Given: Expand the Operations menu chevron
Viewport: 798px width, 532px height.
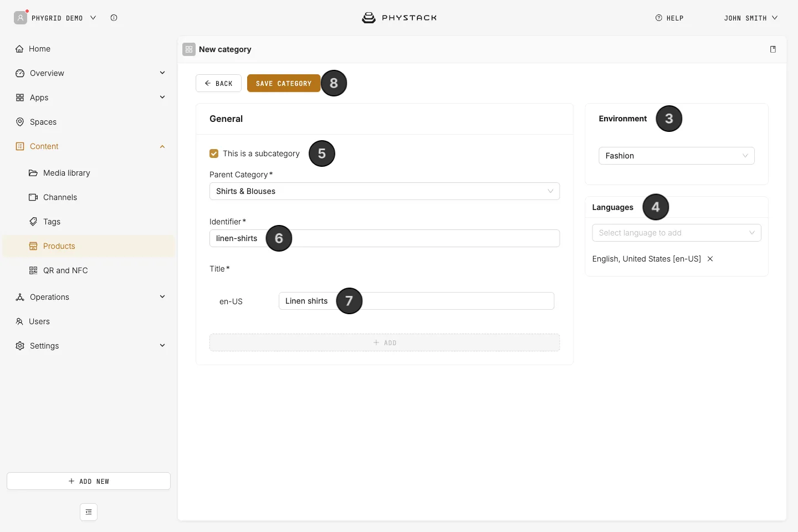Looking at the screenshot, I should click(162, 296).
